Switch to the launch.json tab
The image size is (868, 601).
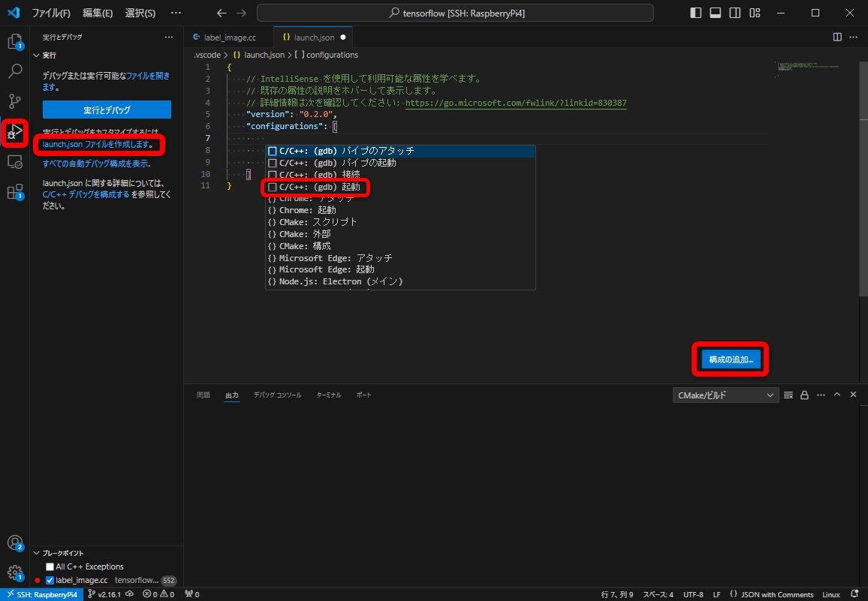[x=313, y=37]
